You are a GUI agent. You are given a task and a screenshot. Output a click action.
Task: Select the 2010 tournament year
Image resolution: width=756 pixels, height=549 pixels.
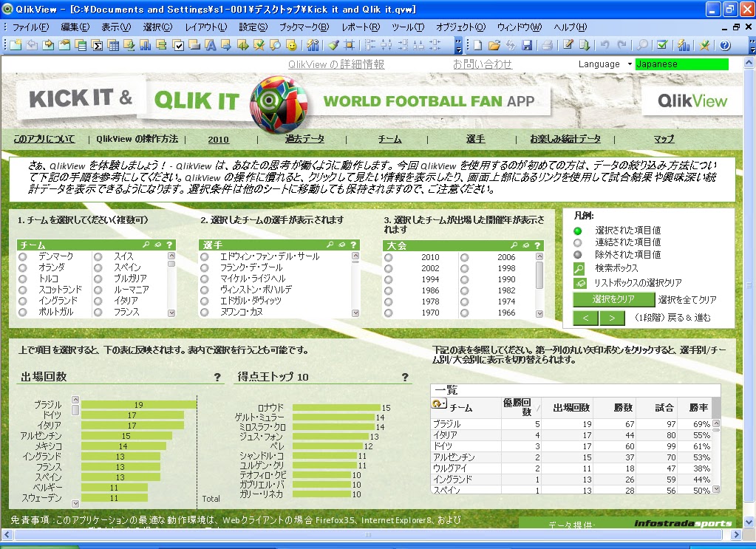coord(430,257)
